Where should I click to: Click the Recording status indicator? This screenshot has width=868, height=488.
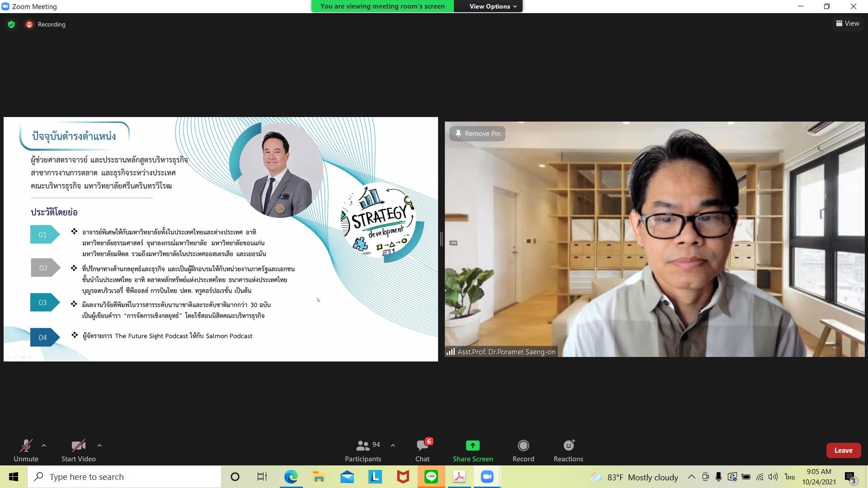point(46,24)
